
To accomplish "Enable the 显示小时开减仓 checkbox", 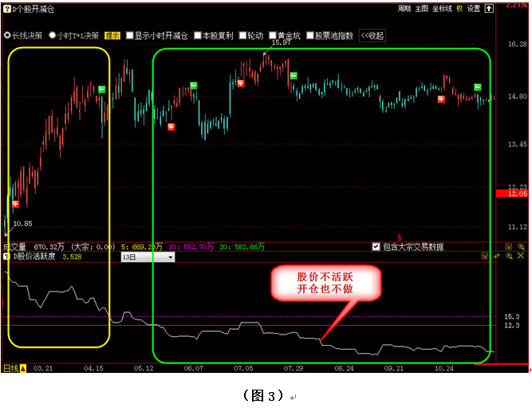I will [x=129, y=36].
